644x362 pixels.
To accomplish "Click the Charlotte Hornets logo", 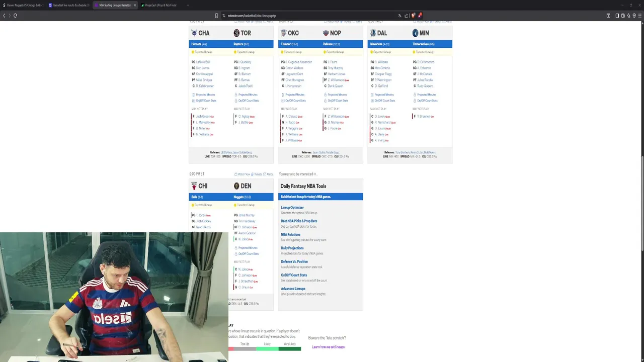I will coord(194,33).
